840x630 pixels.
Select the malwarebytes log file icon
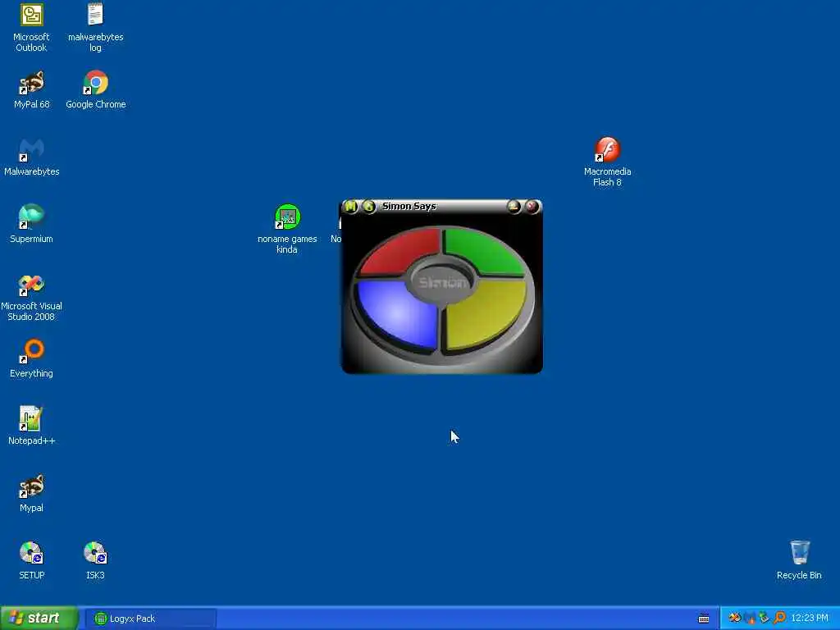tap(95, 27)
